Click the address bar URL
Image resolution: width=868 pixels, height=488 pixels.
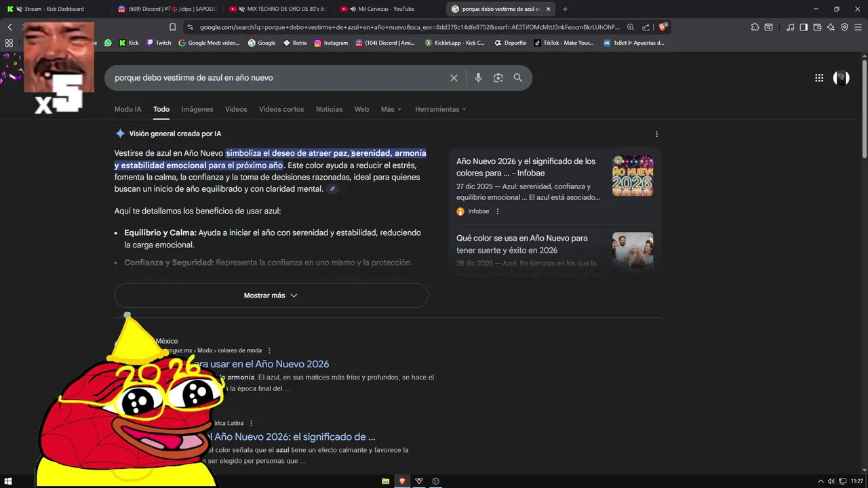coord(410,27)
